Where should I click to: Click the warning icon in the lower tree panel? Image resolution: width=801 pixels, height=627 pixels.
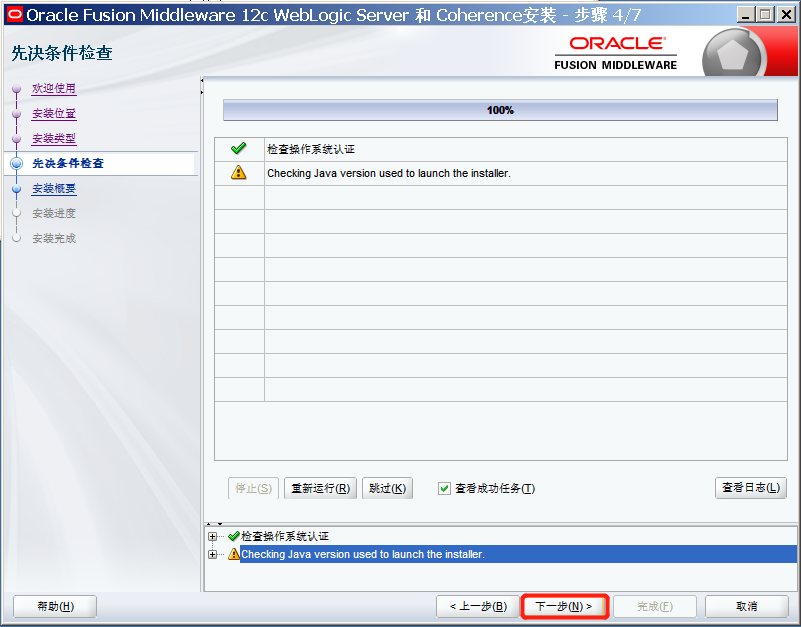(234, 554)
